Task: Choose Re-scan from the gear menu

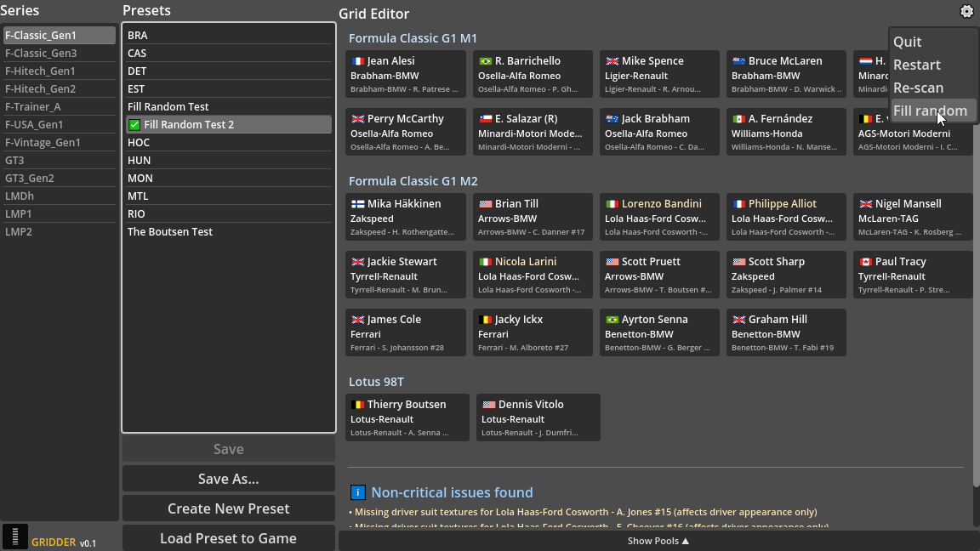Action: pyautogui.click(x=932, y=88)
